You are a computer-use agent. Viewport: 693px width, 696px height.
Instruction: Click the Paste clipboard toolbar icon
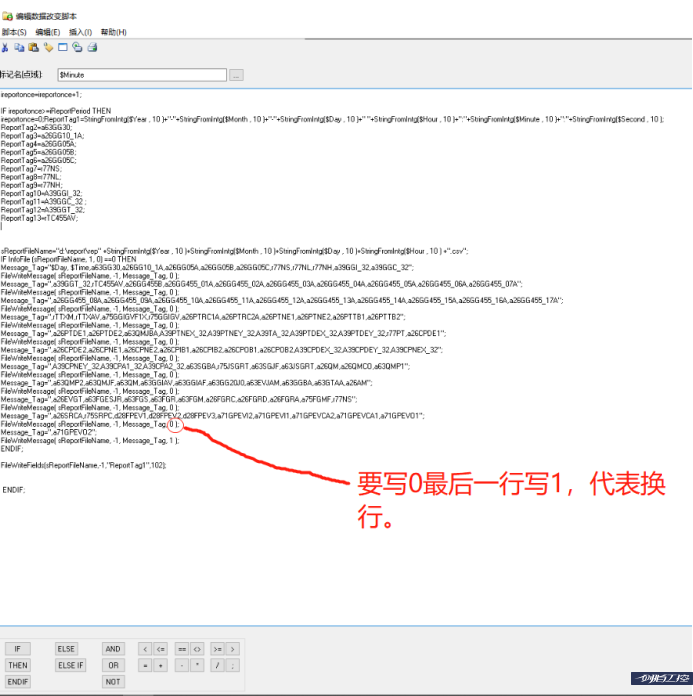[33, 46]
